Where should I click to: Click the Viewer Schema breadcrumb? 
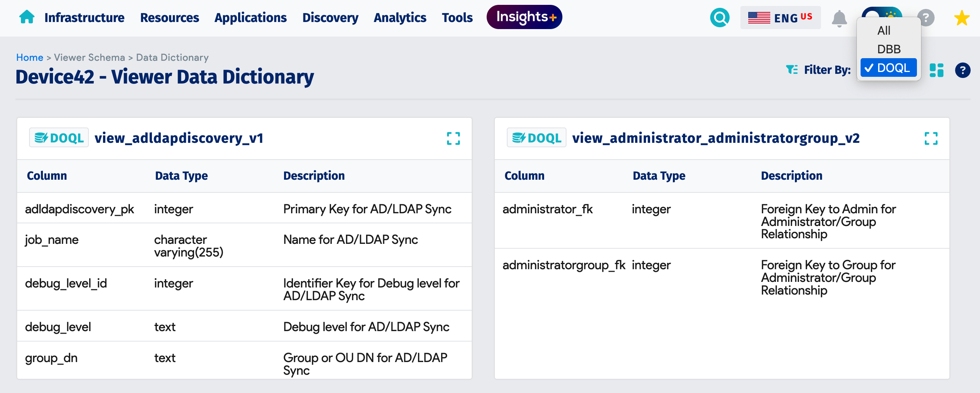tap(90, 57)
